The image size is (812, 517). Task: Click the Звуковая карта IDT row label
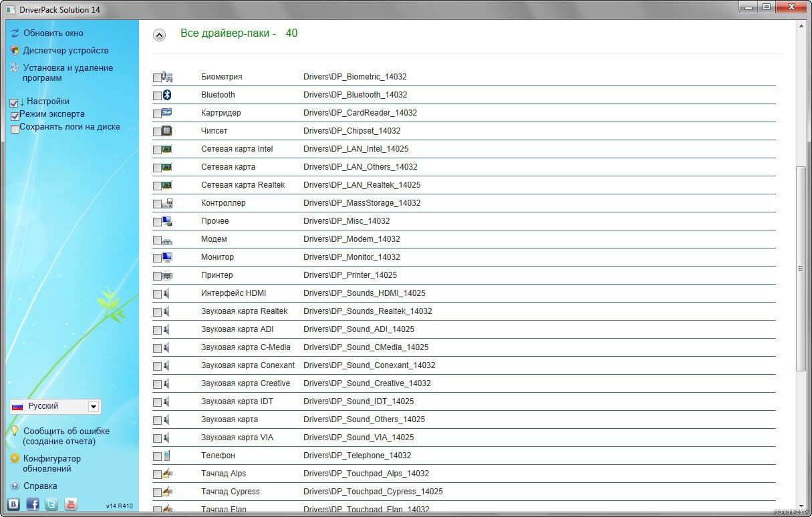[237, 401]
